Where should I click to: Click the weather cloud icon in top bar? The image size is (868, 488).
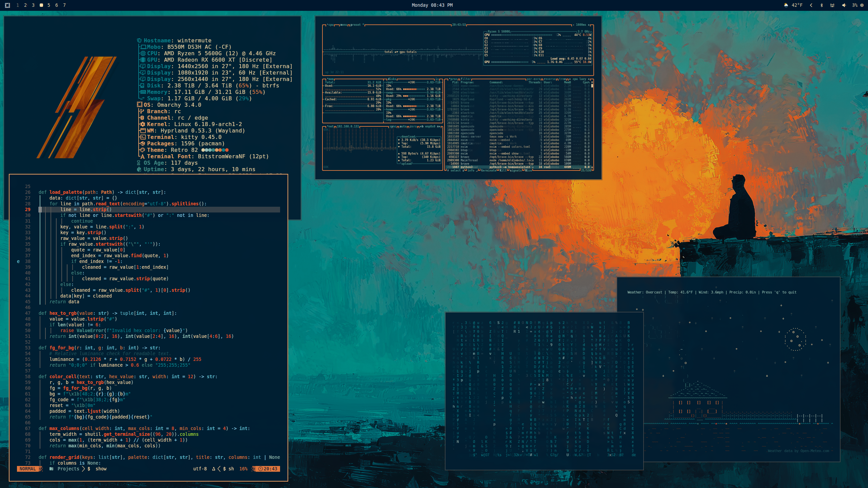click(786, 5)
